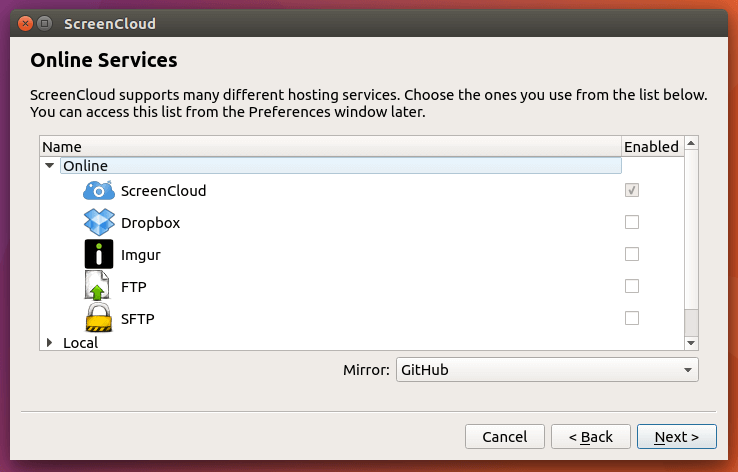Go back with the Back button
This screenshot has height=472, width=738.
[x=591, y=437]
